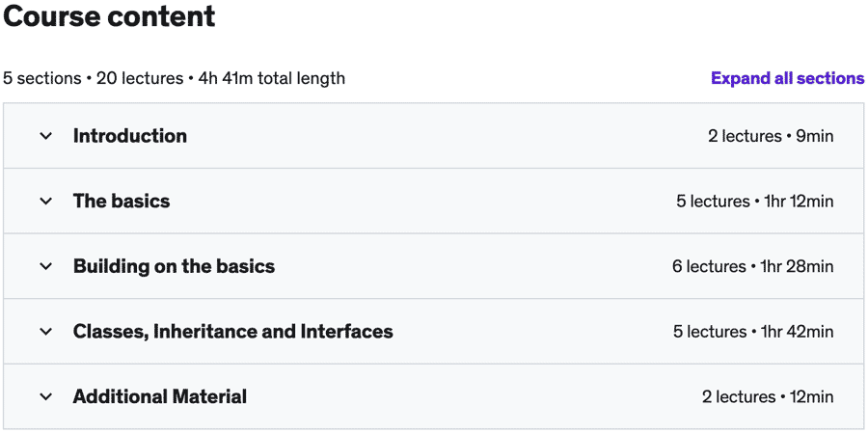Expand the Additional Material chevron arrow

click(45, 396)
